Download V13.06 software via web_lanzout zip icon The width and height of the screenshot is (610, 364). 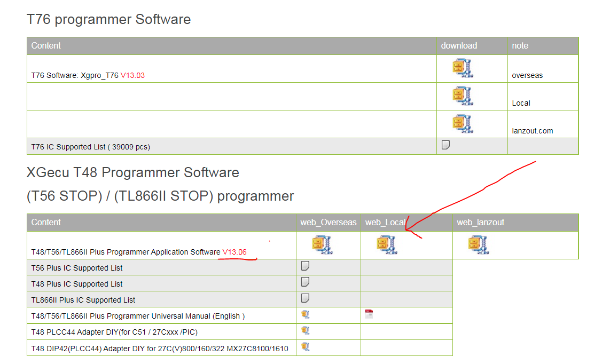point(479,244)
